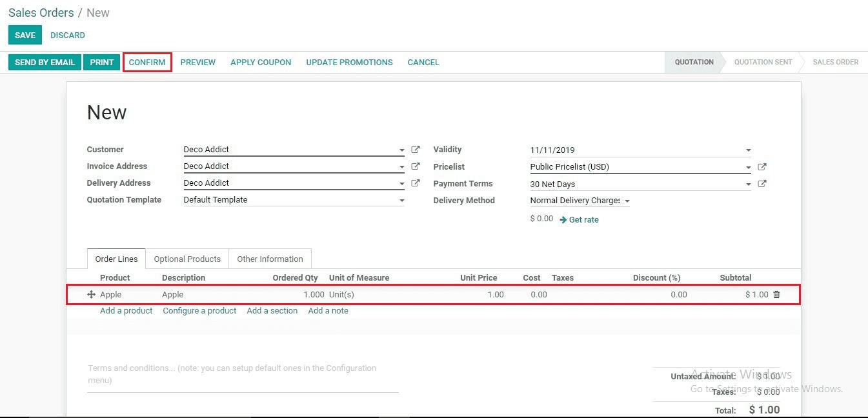Go back to Sales Orders breadcrumb
The image size is (868, 418).
coord(41,13)
